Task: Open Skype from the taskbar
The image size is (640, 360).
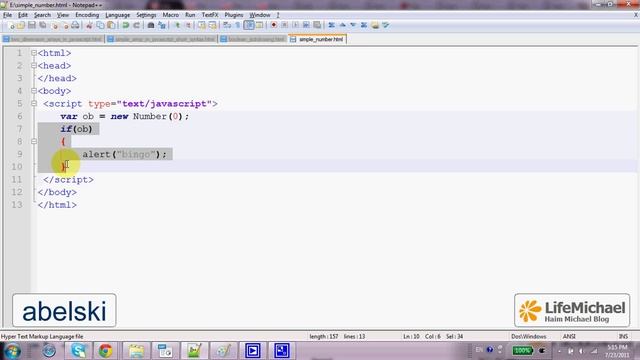Action: tap(78, 351)
